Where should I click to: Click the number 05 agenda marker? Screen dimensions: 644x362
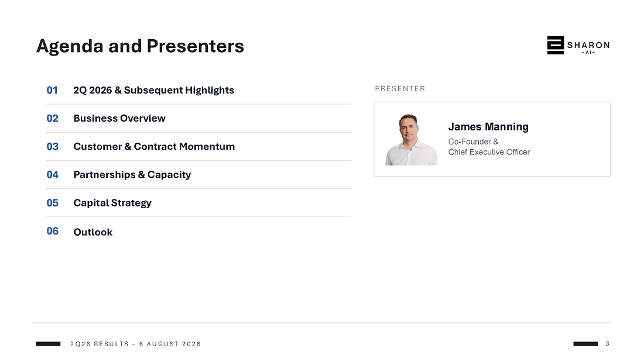click(x=53, y=203)
